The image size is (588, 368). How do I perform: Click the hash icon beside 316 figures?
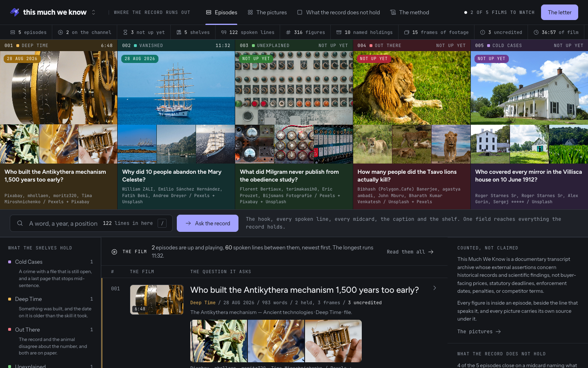coord(288,32)
